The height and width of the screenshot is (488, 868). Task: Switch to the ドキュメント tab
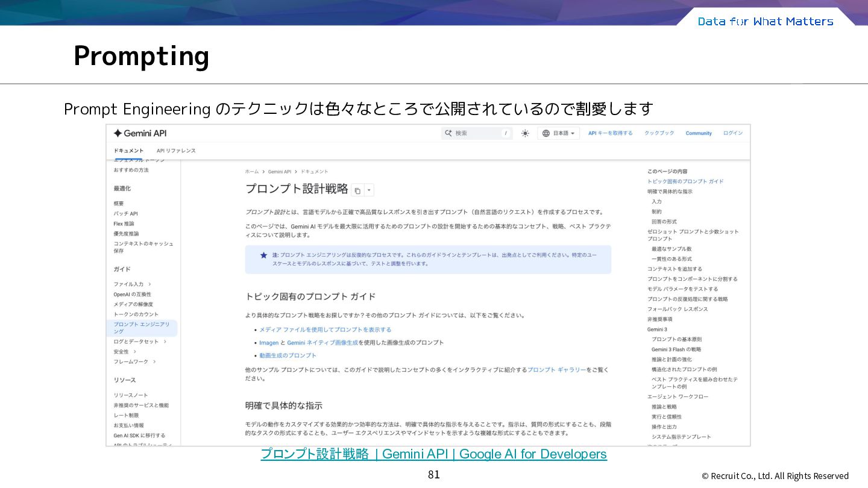[128, 151]
